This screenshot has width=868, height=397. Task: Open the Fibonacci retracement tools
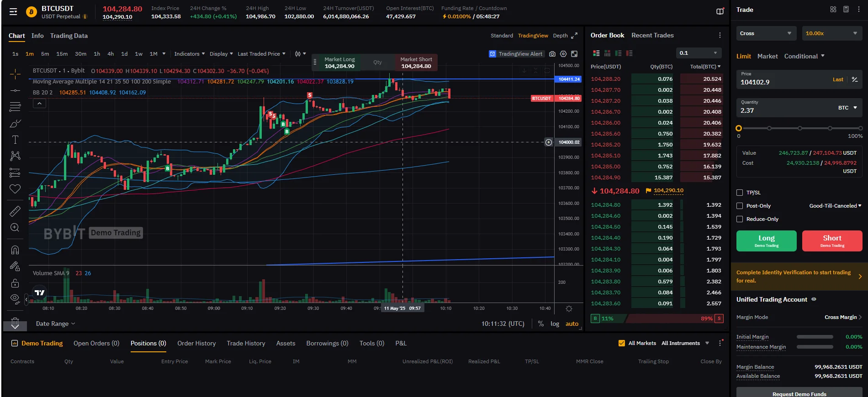tap(15, 107)
